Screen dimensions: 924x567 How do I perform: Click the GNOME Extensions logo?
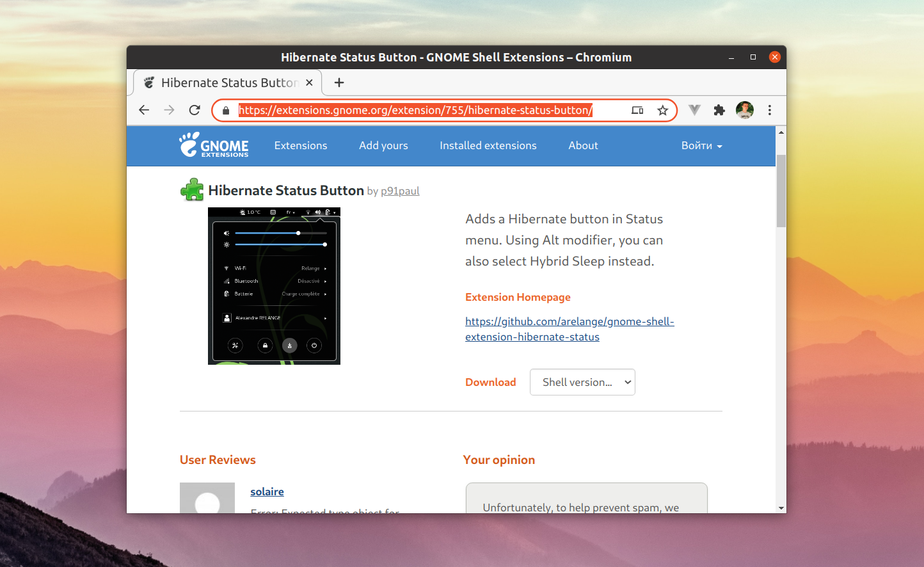[214, 145]
